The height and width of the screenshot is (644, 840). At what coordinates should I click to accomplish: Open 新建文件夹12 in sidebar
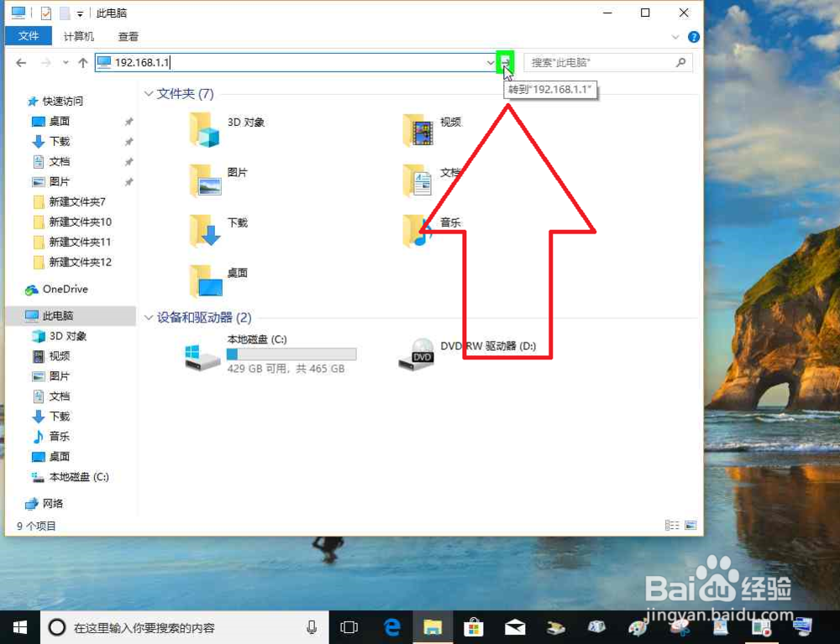[x=81, y=262]
